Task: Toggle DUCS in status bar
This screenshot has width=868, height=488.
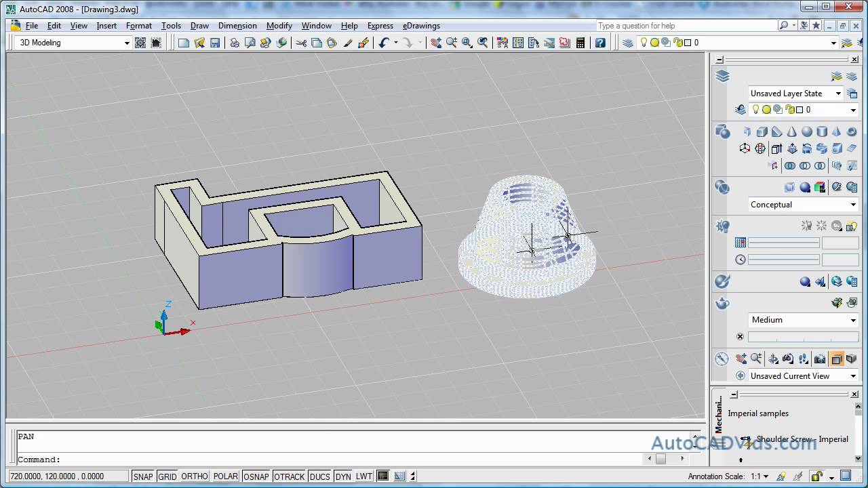Action: coord(320,476)
